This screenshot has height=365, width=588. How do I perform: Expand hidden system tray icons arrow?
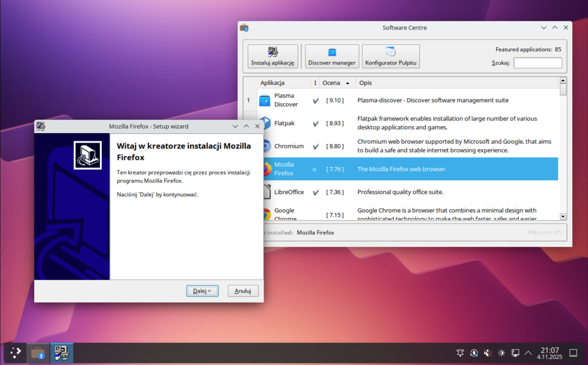point(528,353)
